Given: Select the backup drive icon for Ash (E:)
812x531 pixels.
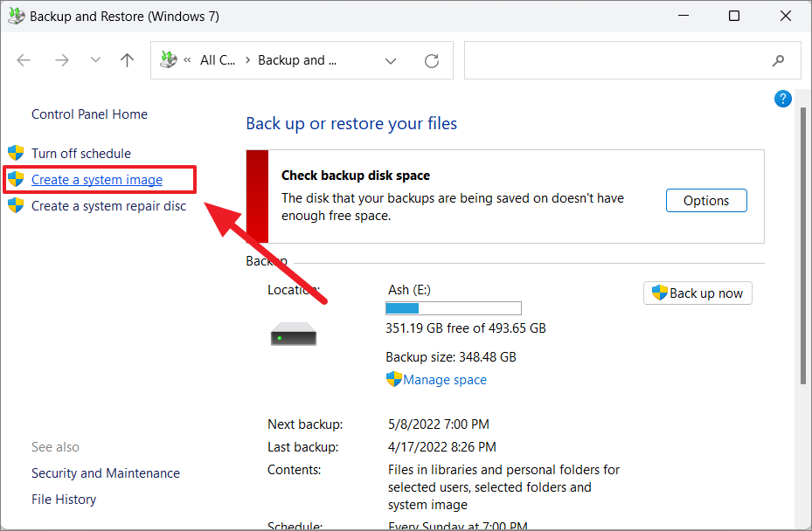Looking at the screenshot, I should pos(294,334).
